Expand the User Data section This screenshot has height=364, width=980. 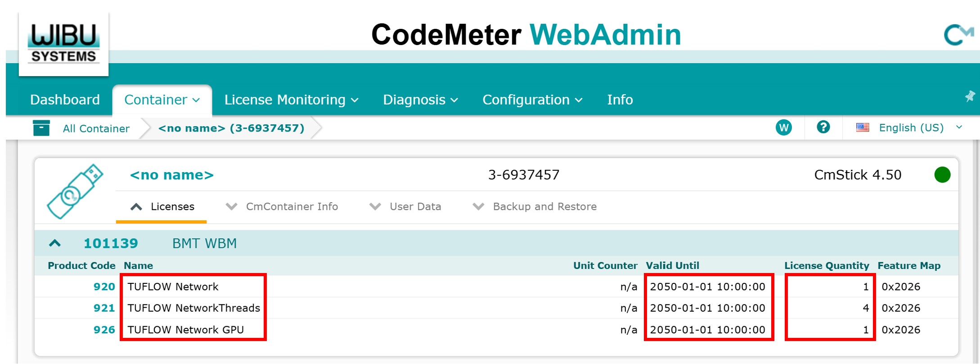tap(405, 207)
